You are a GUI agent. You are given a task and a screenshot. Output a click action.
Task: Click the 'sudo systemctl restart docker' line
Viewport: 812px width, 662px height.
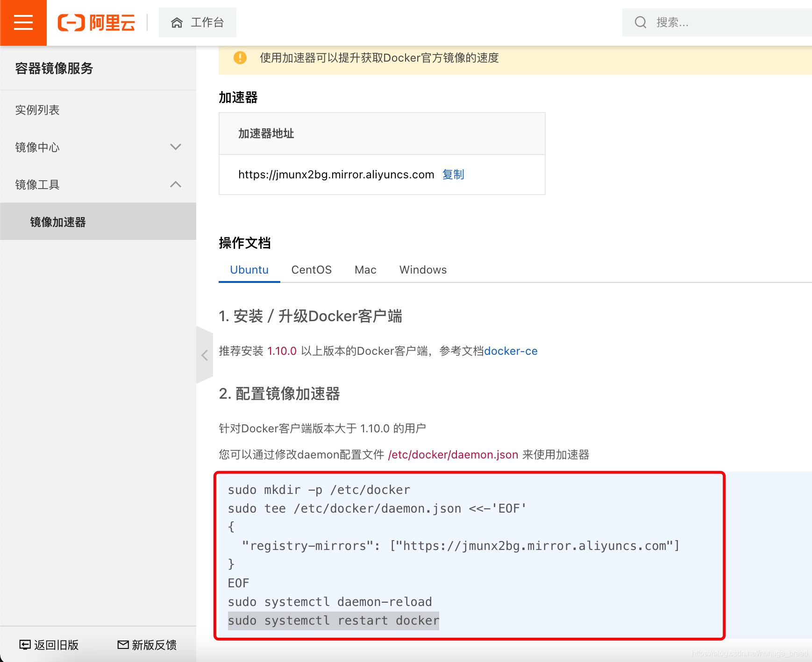[x=334, y=620]
